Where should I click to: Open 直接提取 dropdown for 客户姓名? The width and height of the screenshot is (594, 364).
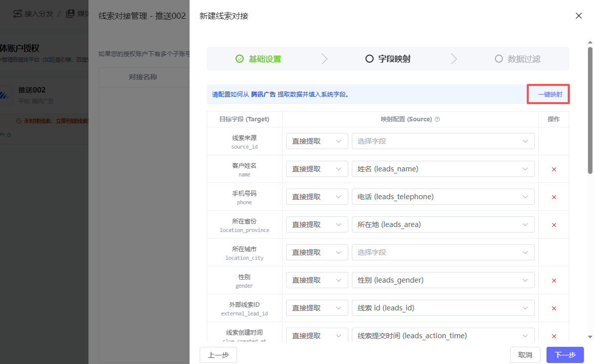click(x=317, y=169)
